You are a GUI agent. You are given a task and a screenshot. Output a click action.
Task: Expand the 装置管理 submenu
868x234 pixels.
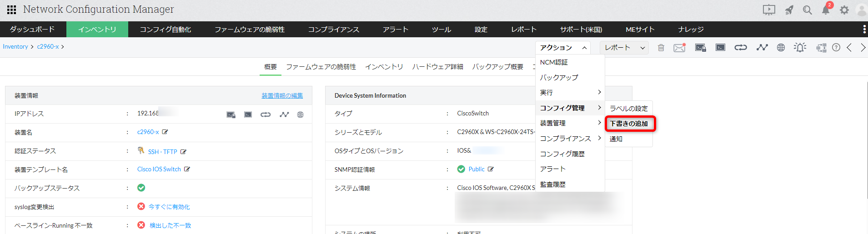tap(570, 123)
